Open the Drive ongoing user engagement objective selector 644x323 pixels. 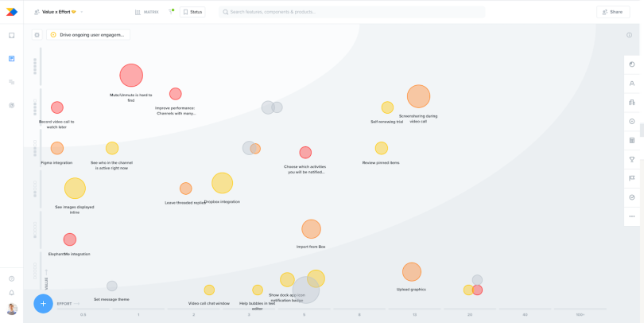point(88,35)
